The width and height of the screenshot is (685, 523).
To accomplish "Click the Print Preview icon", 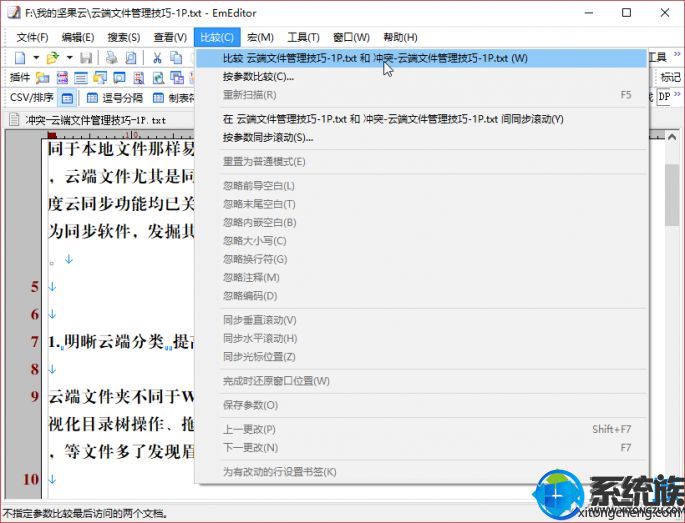I will [x=131, y=58].
